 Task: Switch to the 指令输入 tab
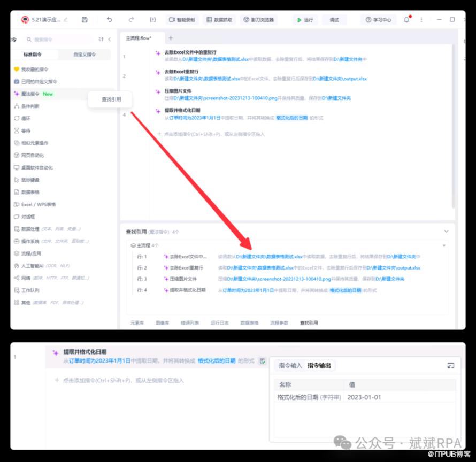[x=290, y=365]
